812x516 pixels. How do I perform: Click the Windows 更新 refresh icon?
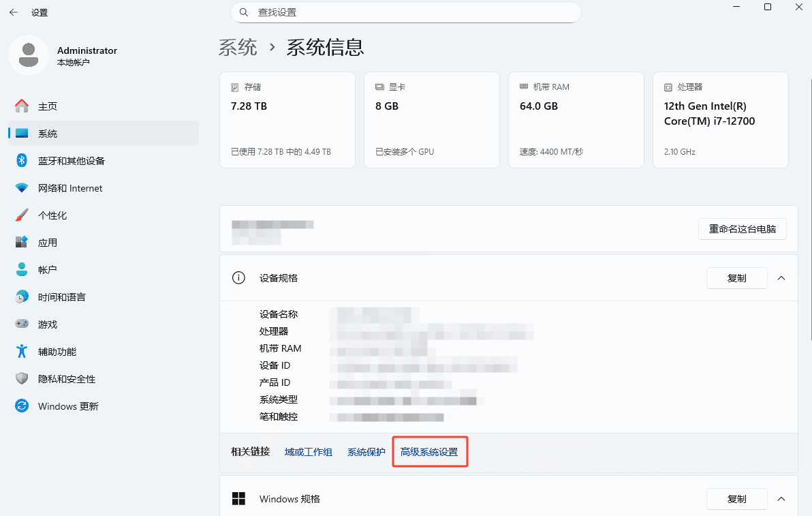22,406
